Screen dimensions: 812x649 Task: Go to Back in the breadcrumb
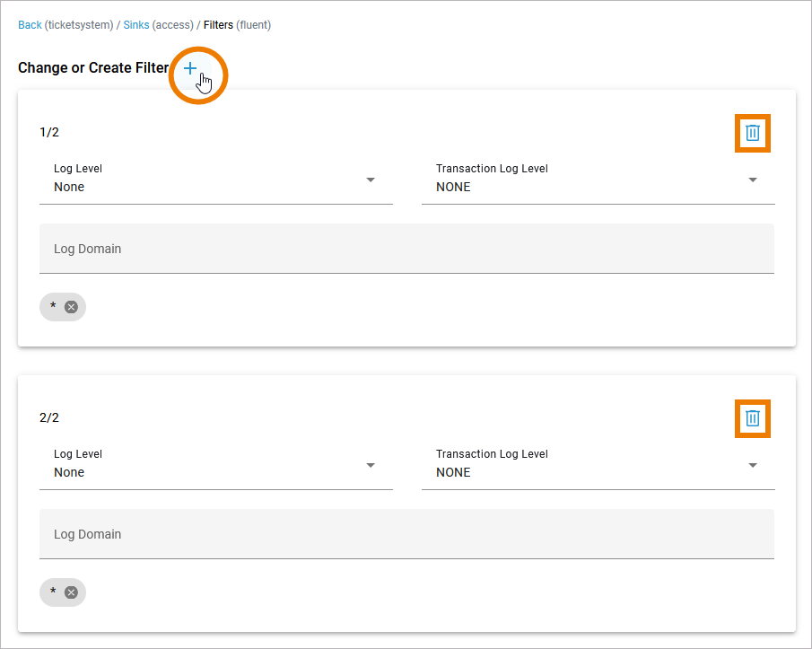[x=30, y=25]
